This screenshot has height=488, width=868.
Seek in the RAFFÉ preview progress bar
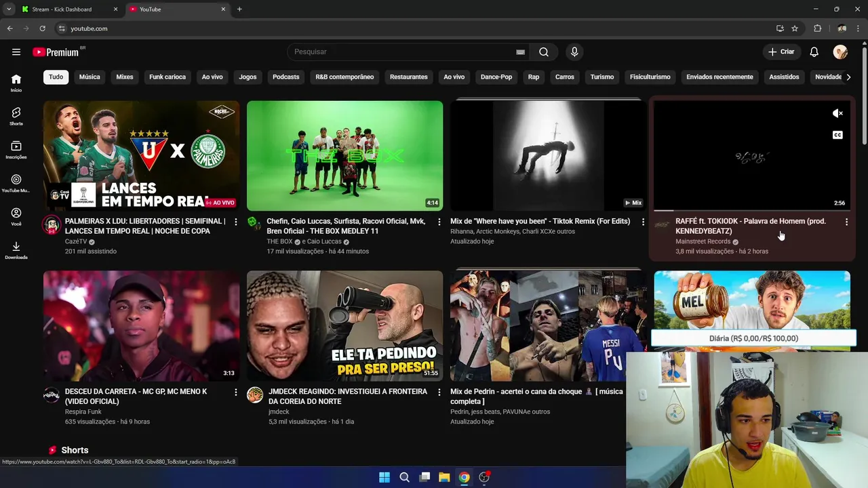click(x=752, y=211)
